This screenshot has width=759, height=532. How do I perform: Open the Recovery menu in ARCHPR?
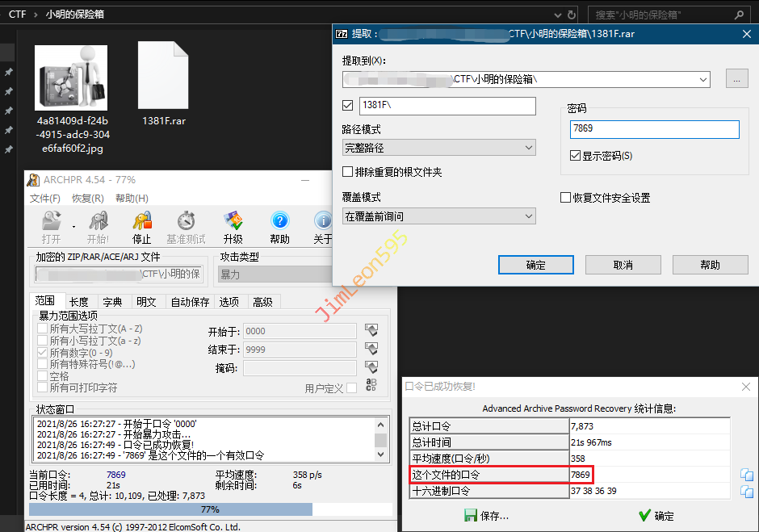(x=87, y=199)
